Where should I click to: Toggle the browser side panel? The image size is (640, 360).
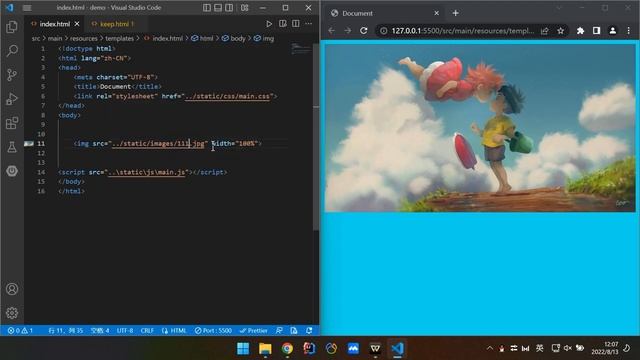pyautogui.click(x=596, y=31)
